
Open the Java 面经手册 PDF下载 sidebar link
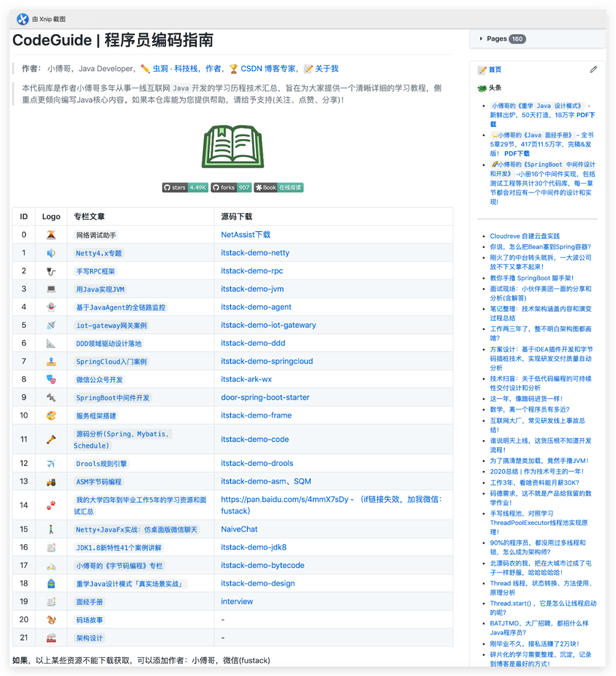tap(541, 144)
